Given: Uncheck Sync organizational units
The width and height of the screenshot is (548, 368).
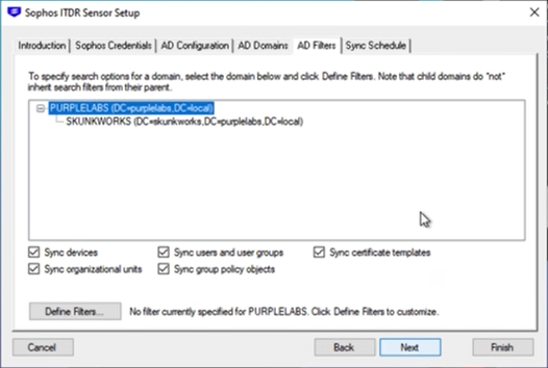Looking at the screenshot, I should (x=34, y=269).
